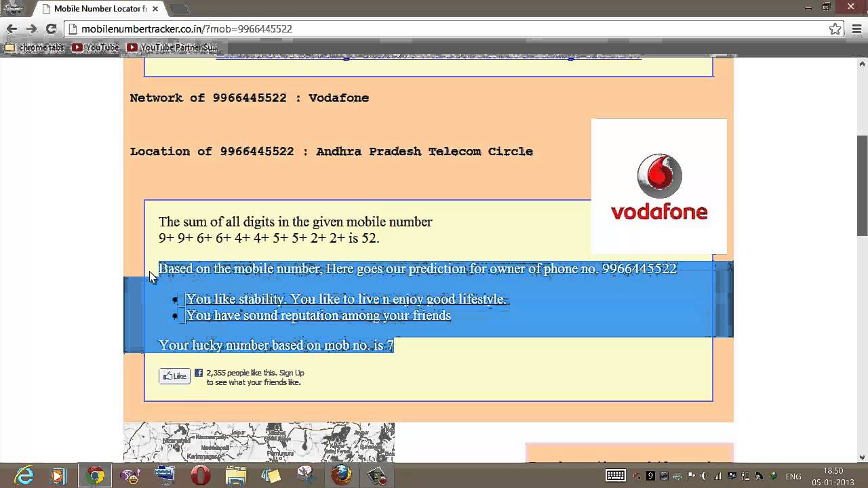Open media player taskbar icon
This screenshot has width=868, height=488.
pos(58,476)
